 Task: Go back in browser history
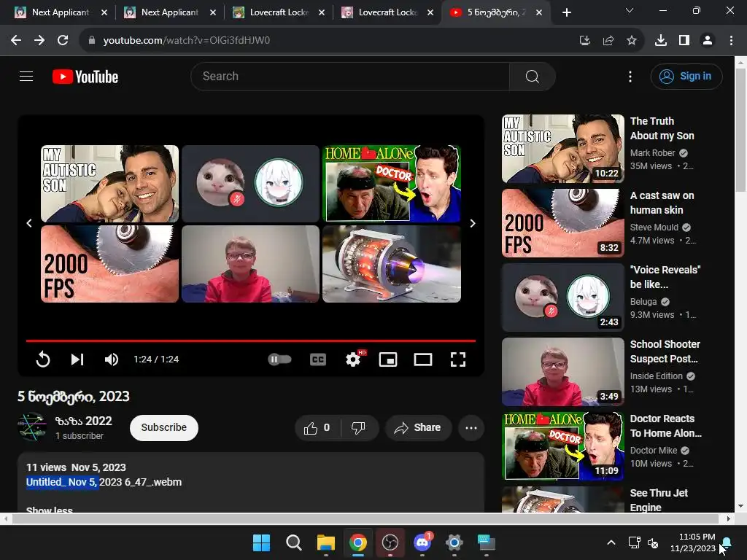(x=16, y=41)
